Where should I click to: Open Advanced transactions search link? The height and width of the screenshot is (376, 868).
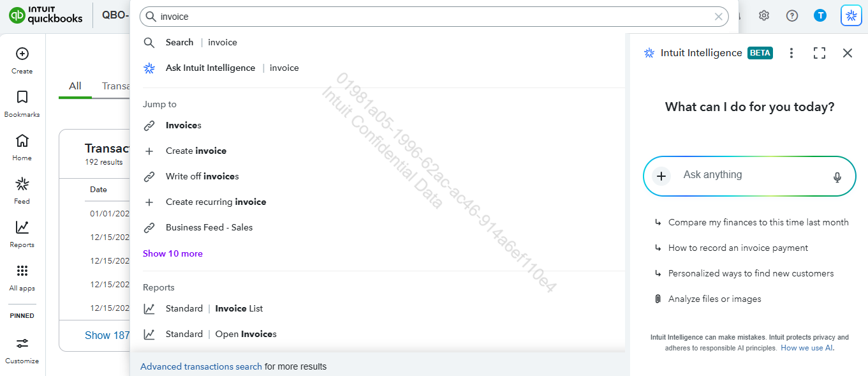201,366
